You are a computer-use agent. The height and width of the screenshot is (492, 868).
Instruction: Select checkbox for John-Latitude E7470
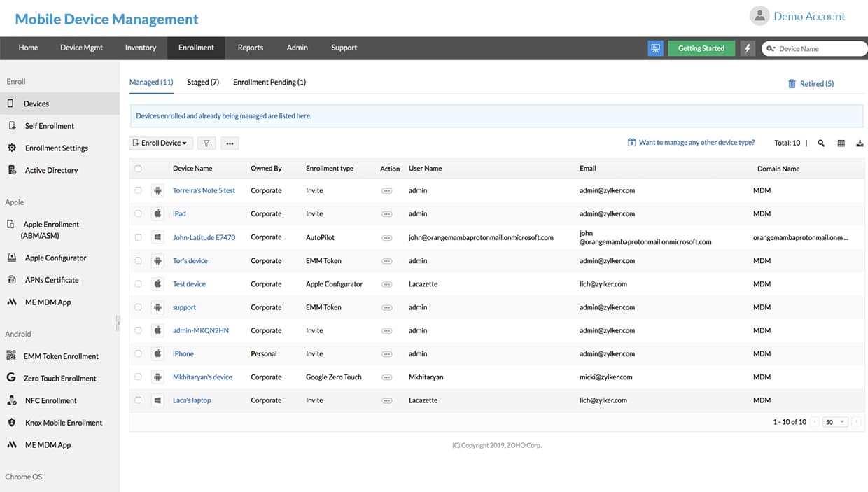click(138, 237)
